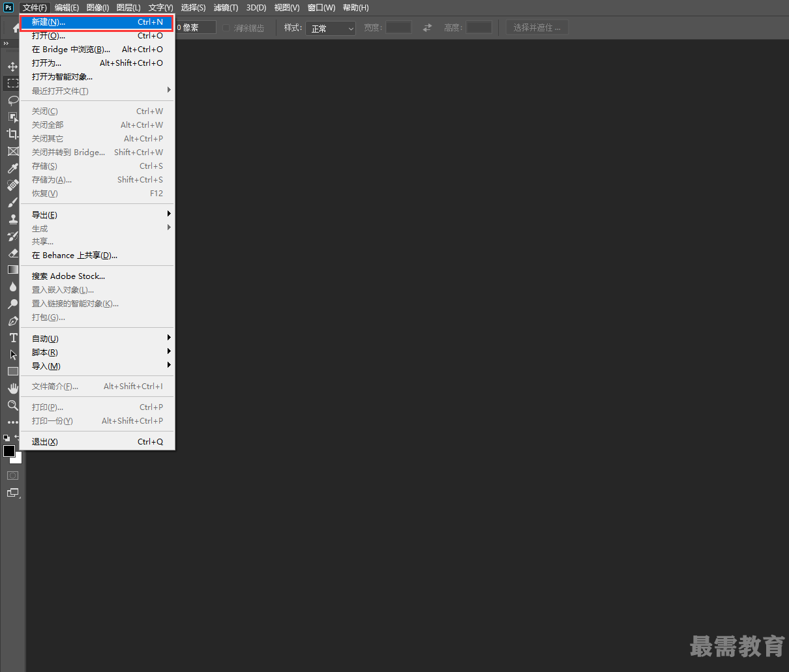The image size is (789, 672).
Task: Click the 高度 height input field
Action: (x=479, y=27)
